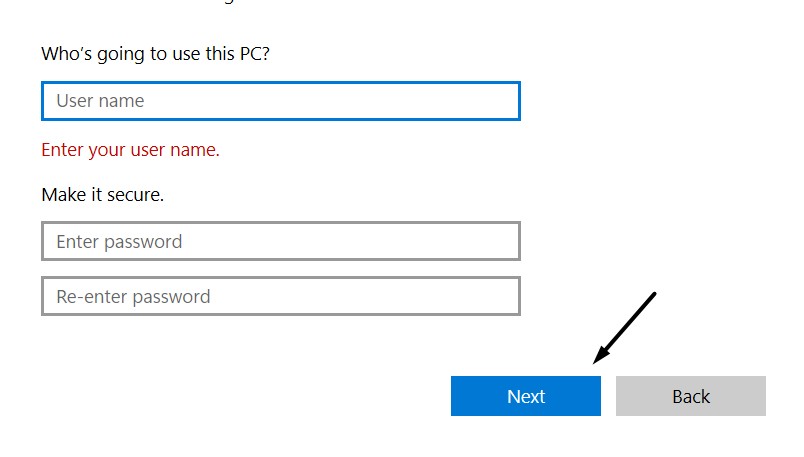Go back using the Back button

[690, 396]
